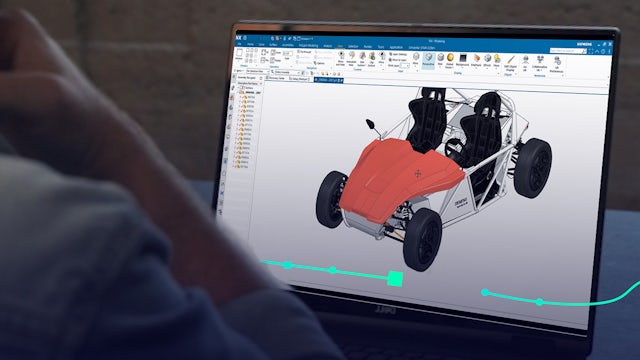This screenshot has width=640, height=360.
Task: Open the VR Preferences icon
Action: 557,65
